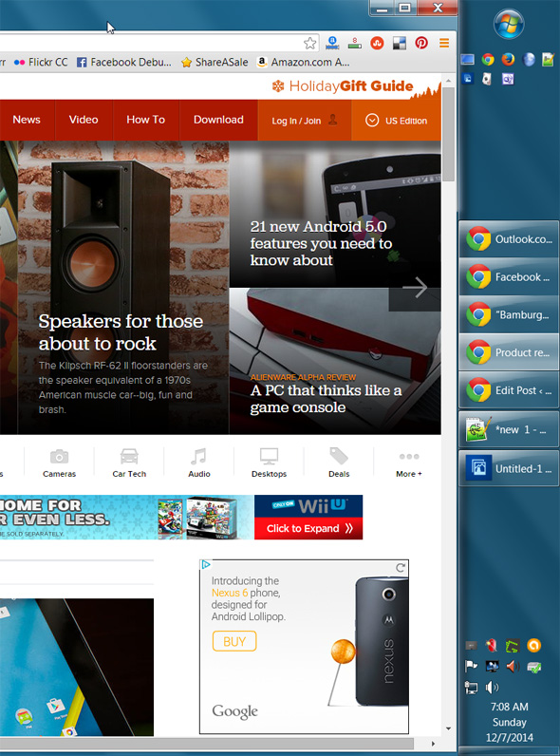Read 21 new Android 5.0 features story

click(321, 243)
